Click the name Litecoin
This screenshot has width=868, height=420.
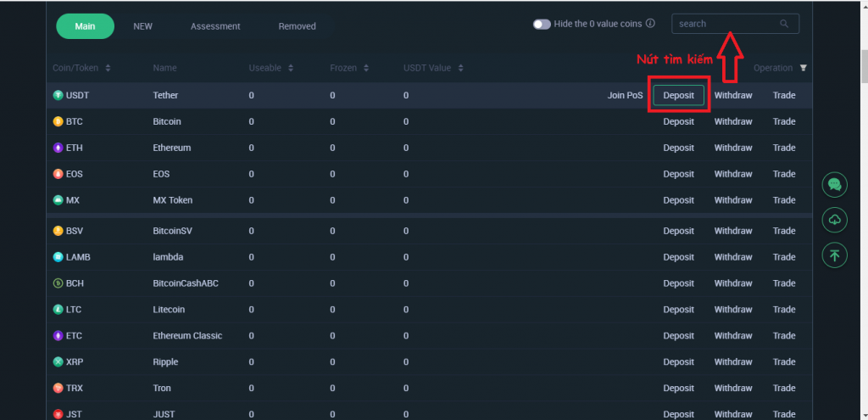click(x=169, y=310)
